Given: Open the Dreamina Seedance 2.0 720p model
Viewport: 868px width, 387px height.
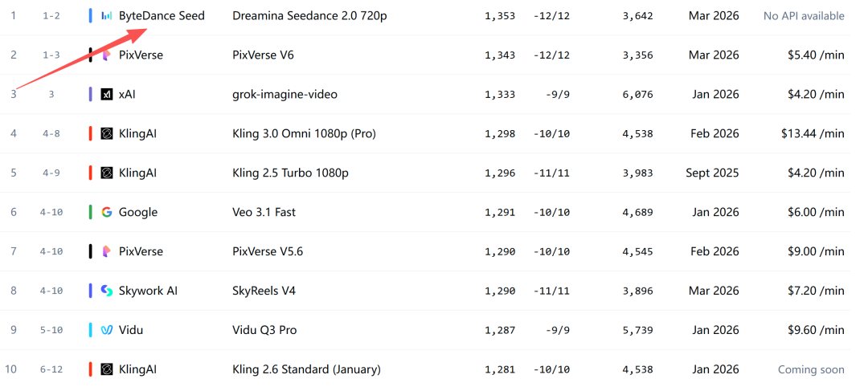Looking at the screenshot, I should (x=309, y=16).
